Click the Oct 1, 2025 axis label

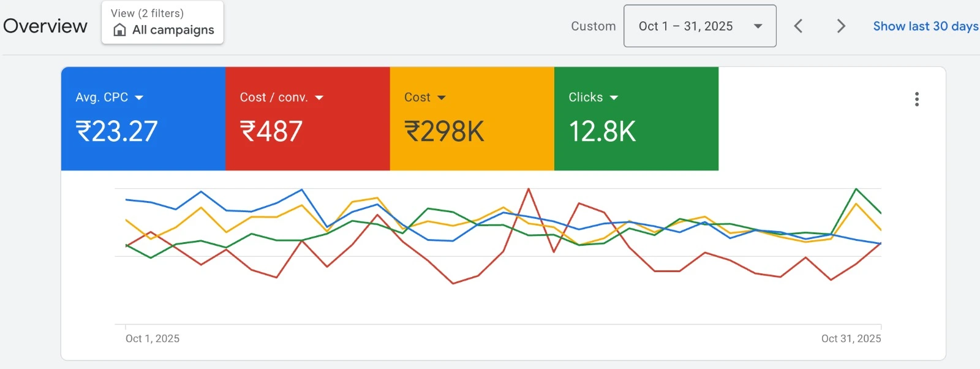[x=153, y=338]
